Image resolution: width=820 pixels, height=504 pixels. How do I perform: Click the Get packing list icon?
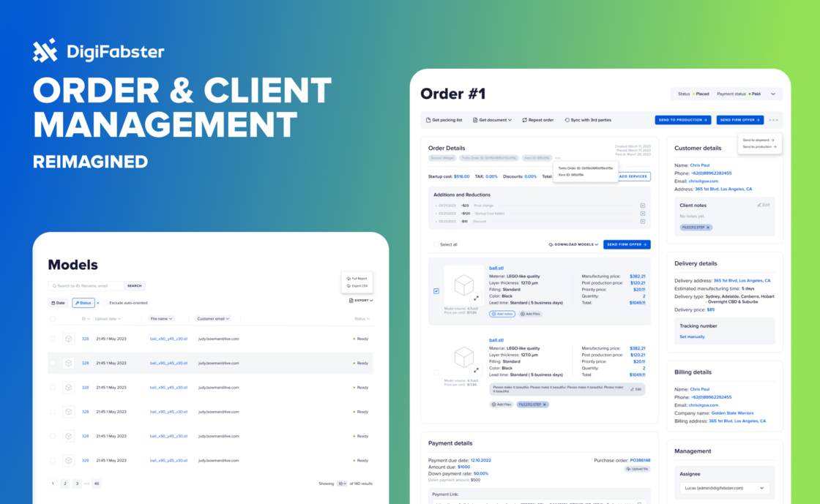pos(428,120)
